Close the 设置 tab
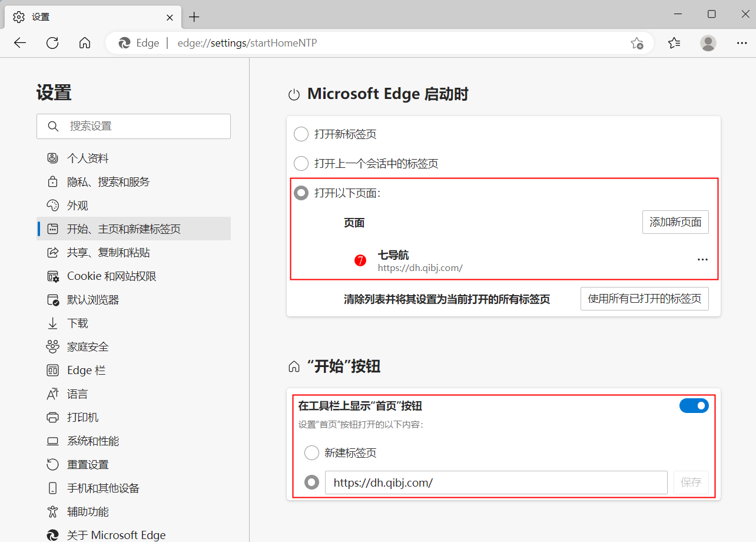Viewport: 756px width, 542px height. pyautogui.click(x=170, y=17)
